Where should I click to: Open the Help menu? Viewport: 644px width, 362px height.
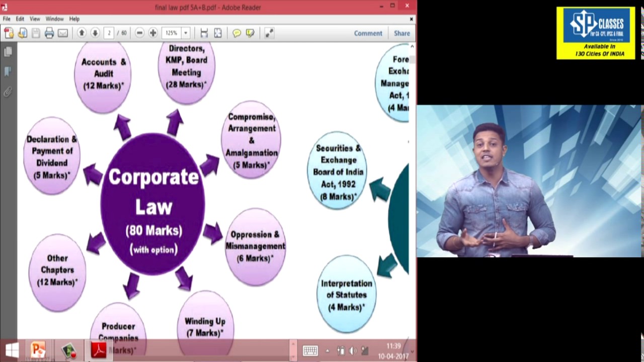pyautogui.click(x=74, y=19)
